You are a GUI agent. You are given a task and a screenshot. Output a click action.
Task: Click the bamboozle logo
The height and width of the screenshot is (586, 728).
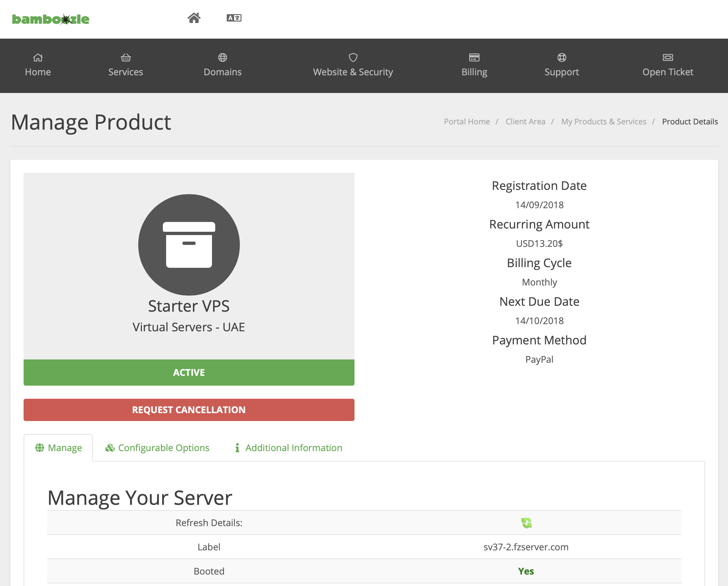[51, 19]
